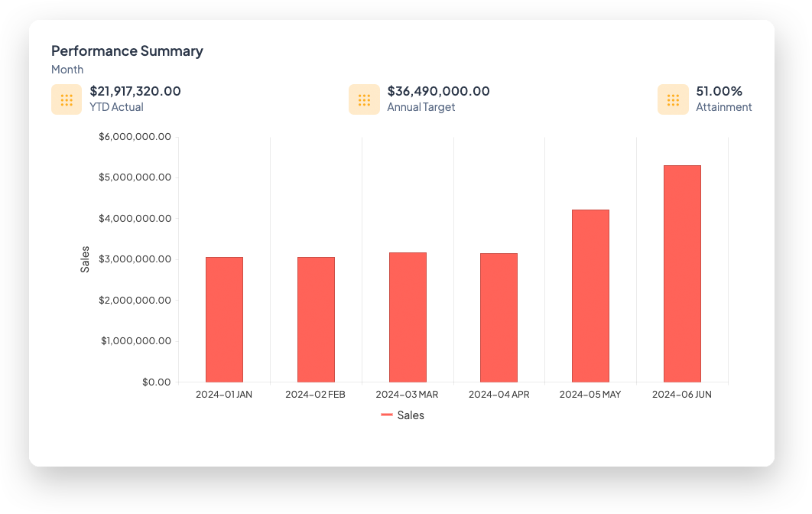The height and width of the screenshot is (514, 812).
Task: Click the 51.00% attainment value
Action: point(719,91)
